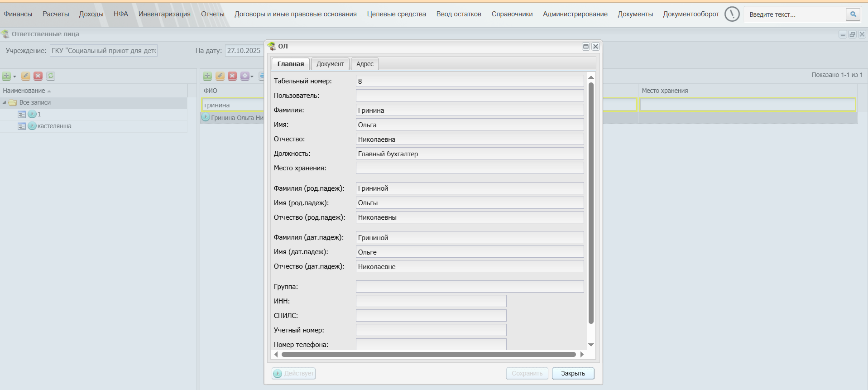The height and width of the screenshot is (390, 868).
Task: Click the edit icon in the left tree toolbar
Action: pos(26,76)
